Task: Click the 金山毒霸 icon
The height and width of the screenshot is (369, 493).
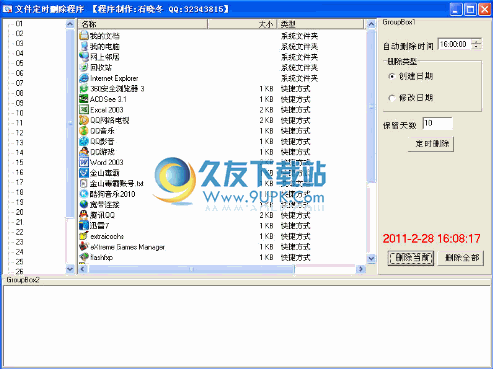Action: (x=84, y=173)
